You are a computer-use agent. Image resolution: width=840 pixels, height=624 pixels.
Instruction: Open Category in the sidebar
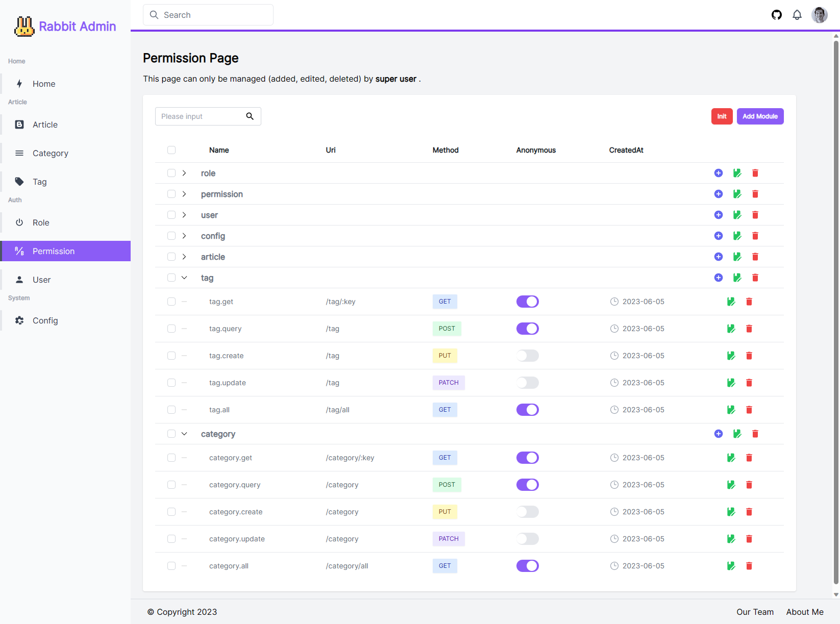(66, 153)
